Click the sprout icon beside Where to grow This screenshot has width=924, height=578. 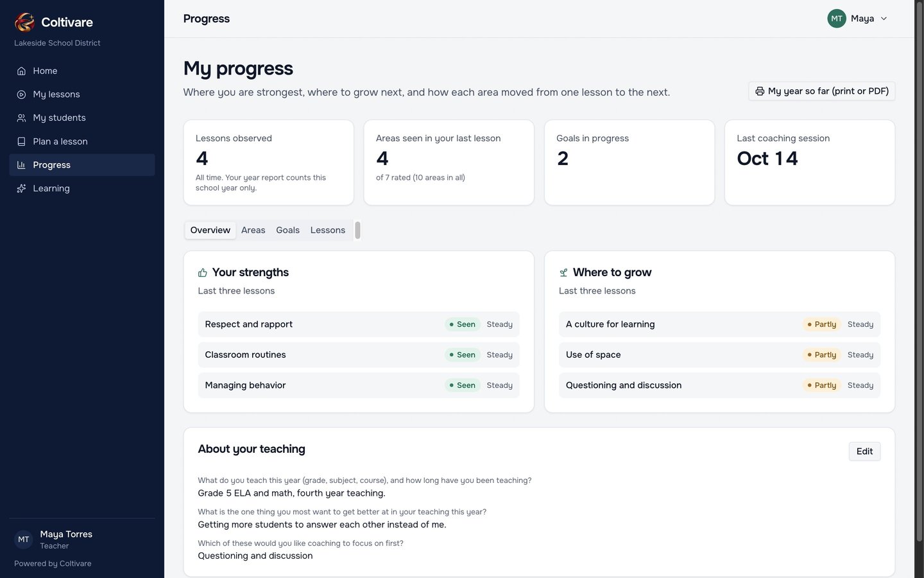click(563, 273)
